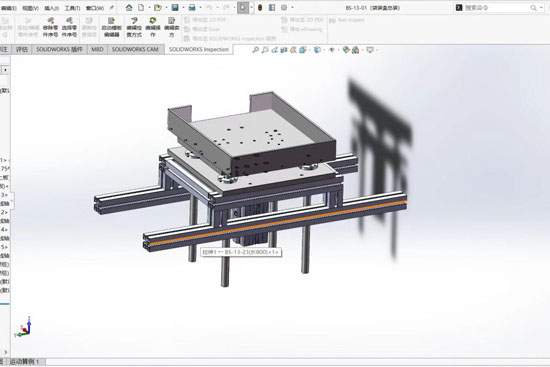The height and width of the screenshot is (367, 550).
Task: Click the Edit Appearance color ball icon
Action: pos(346,50)
